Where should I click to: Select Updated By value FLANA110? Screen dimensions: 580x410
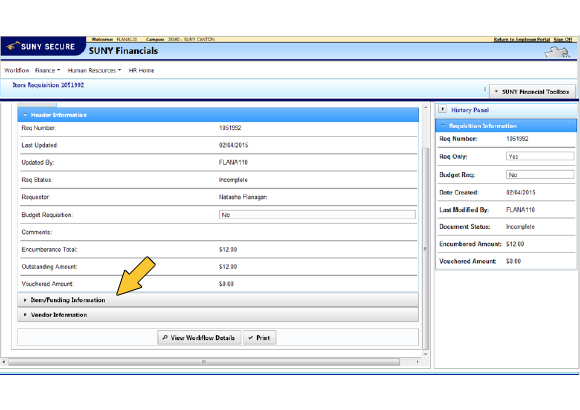point(233,162)
